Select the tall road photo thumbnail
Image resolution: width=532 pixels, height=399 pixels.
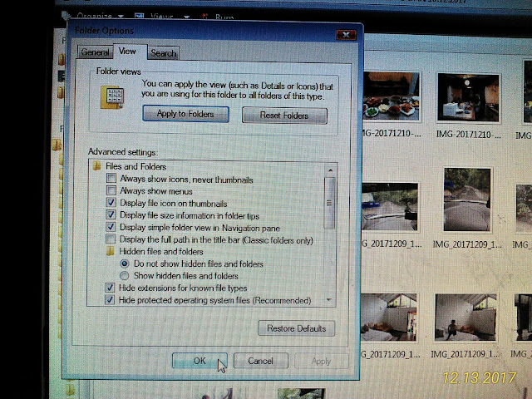[467, 199]
